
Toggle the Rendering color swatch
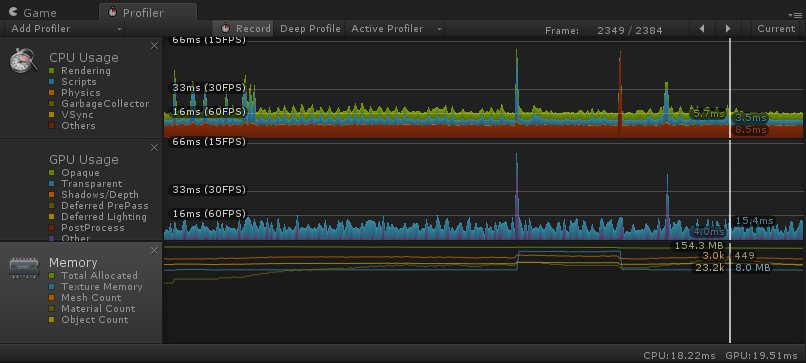coord(51,70)
